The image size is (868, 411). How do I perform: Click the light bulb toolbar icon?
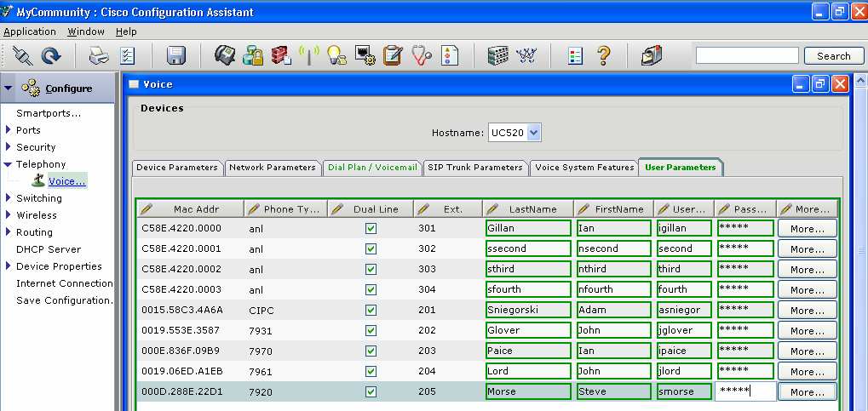(336, 55)
